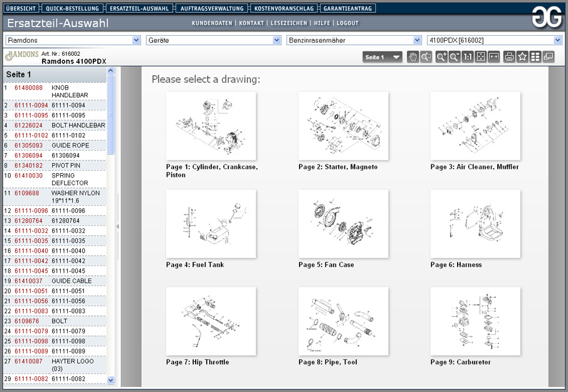
Task: Open the Seite 1 page dropdown
Action: point(383,57)
